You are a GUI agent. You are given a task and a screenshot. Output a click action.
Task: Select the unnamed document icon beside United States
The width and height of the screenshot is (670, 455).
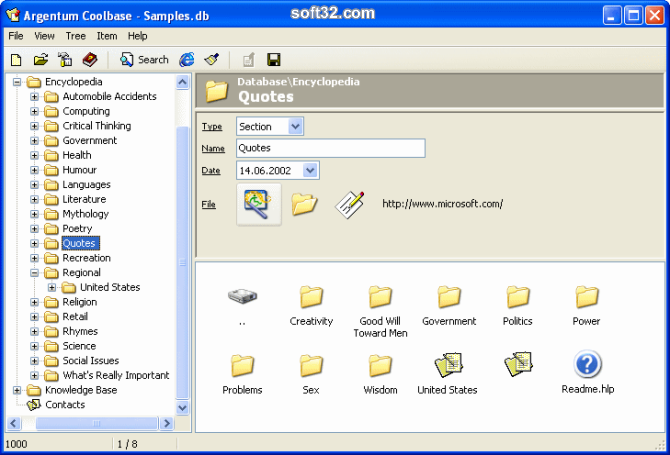pyautogui.click(x=518, y=364)
